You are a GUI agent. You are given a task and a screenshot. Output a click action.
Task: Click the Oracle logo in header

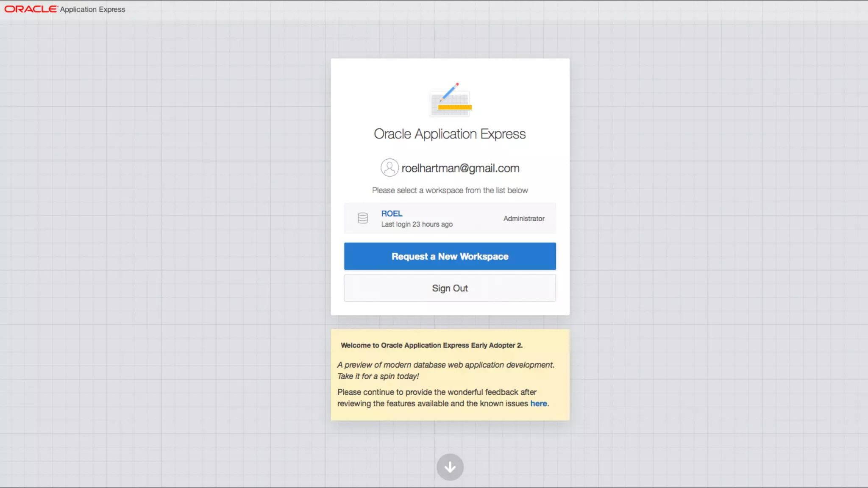pos(31,9)
